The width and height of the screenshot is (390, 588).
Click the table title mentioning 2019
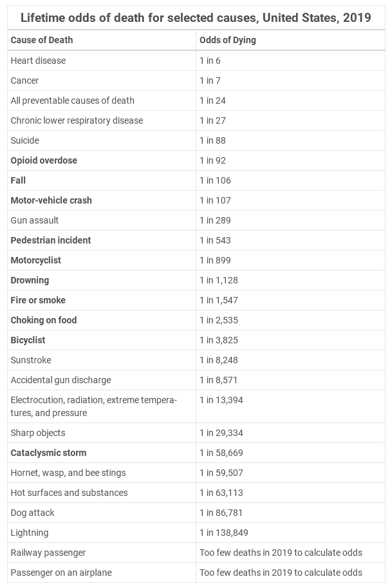pos(196,17)
